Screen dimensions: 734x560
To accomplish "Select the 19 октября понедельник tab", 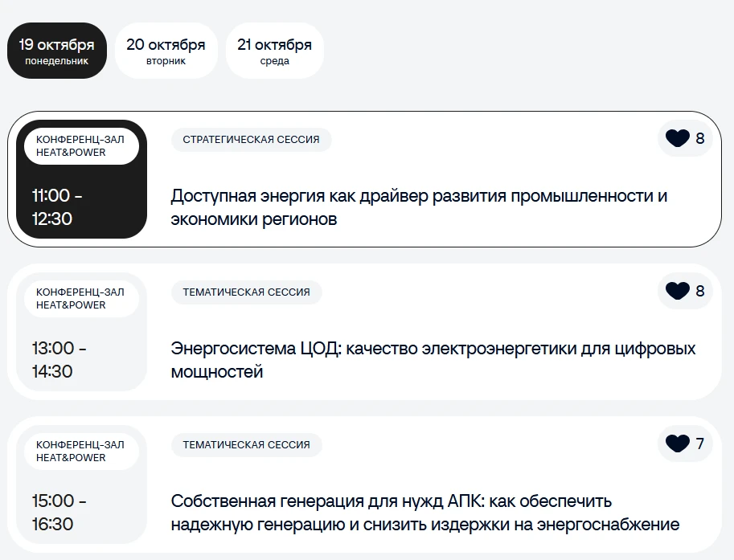I will click(56, 51).
